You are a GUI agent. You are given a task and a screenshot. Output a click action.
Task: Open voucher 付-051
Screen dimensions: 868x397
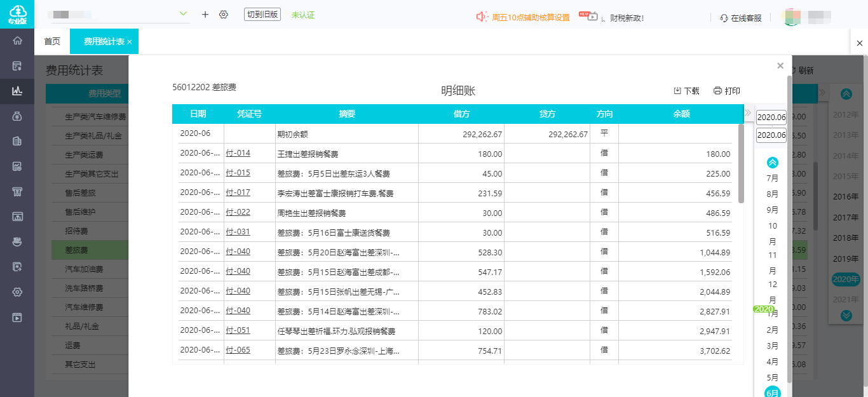click(238, 330)
